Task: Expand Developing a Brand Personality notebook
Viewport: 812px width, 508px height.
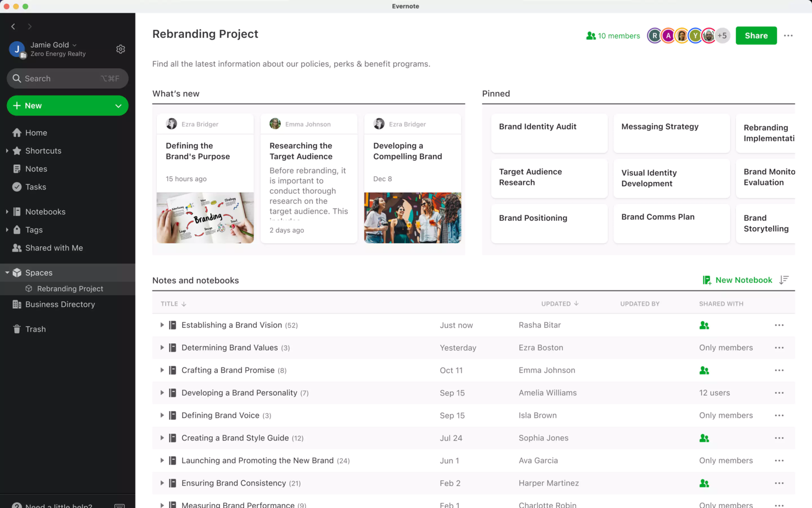Action: [x=162, y=393]
